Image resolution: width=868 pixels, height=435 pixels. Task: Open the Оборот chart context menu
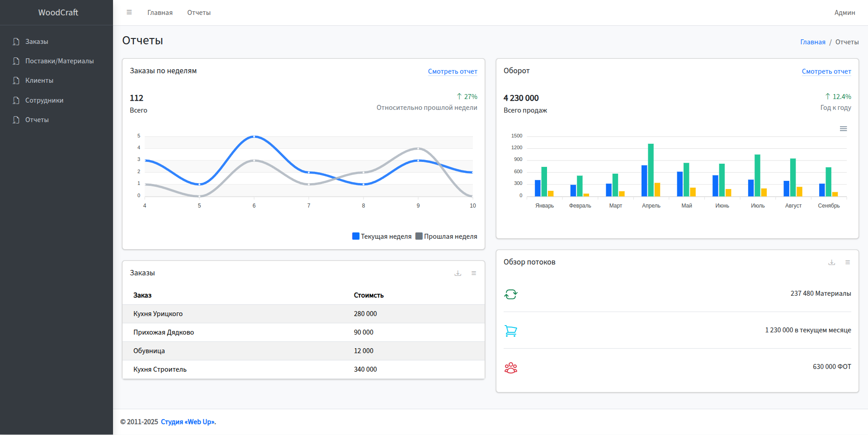[x=843, y=128]
